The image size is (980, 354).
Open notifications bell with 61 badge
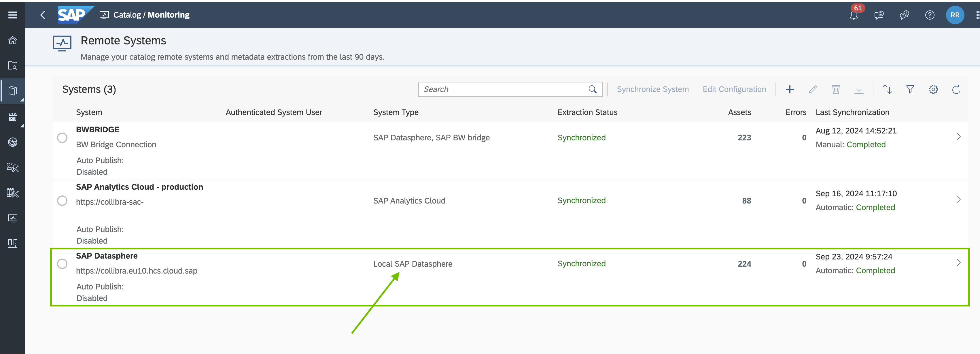coord(854,15)
